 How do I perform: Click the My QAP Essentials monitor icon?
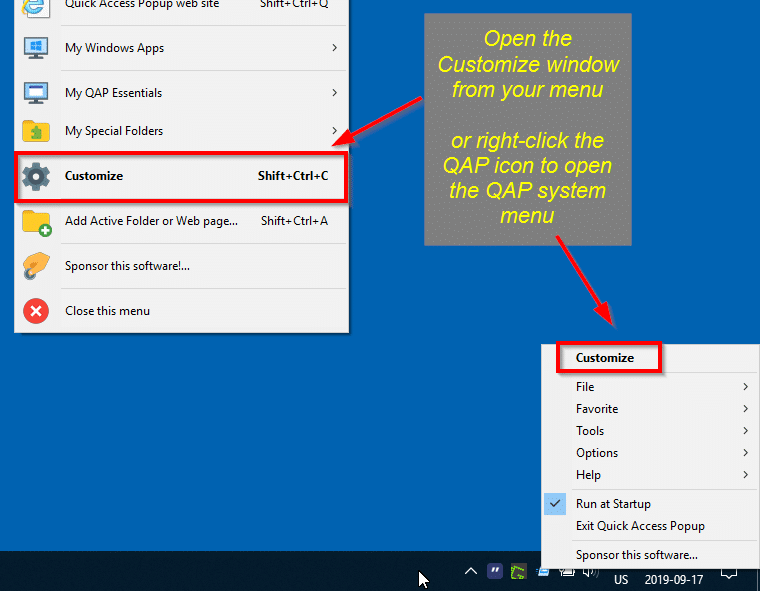click(36, 93)
